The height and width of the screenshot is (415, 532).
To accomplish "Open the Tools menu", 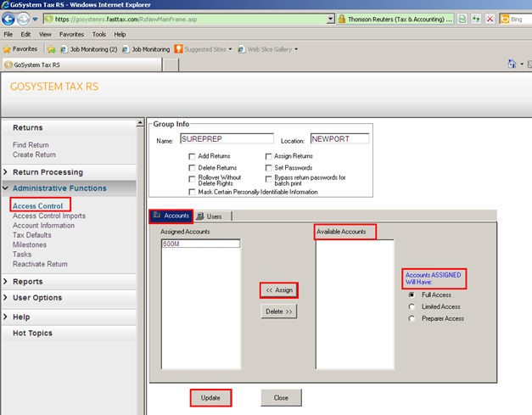I will tap(99, 35).
